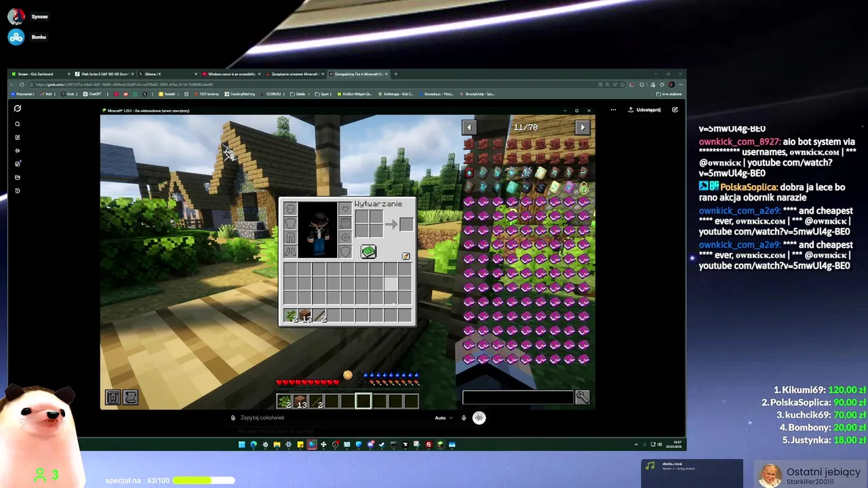
Task: Open FileZilla from the taskbar
Action: pyautogui.click(x=429, y=445)
